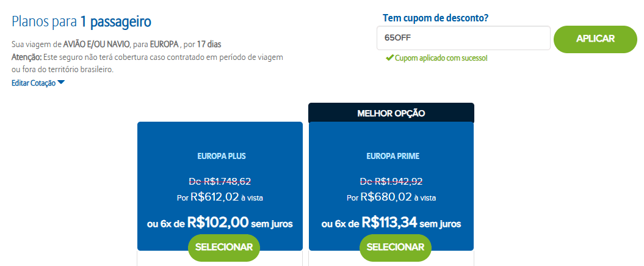This screenshot has width=644, height=266.
Task: Click the 'Planos para 1 passageiro' heading
Action: point(81,22)
